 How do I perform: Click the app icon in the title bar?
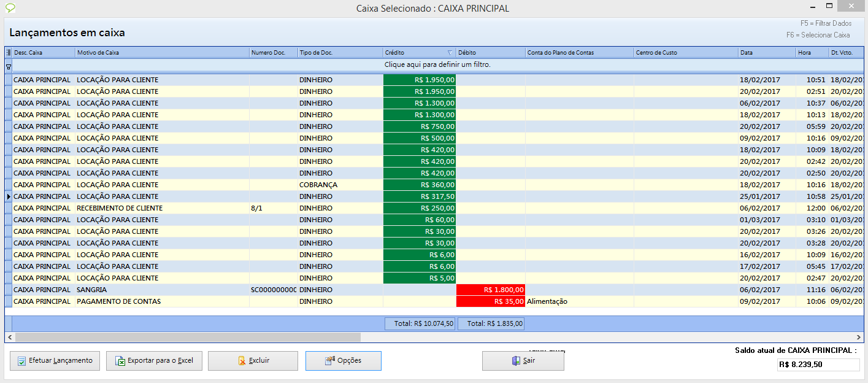10,8
